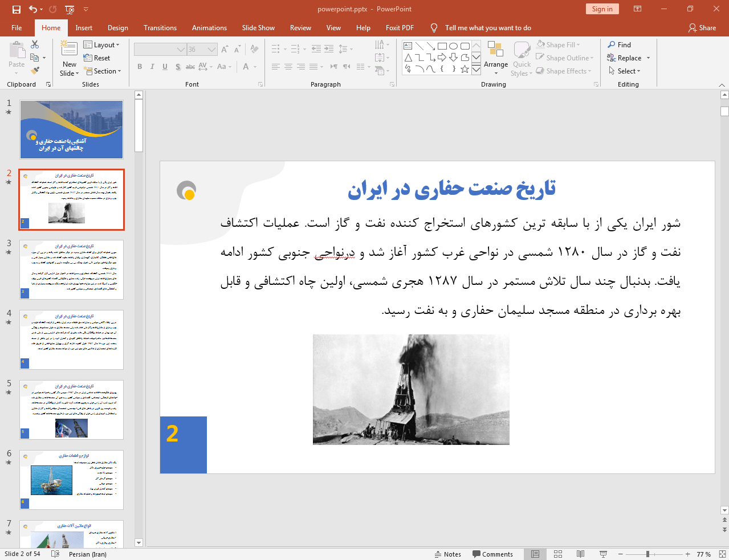
Task: Open Slide Sorter view from status bar
Action: coord(558,554)
